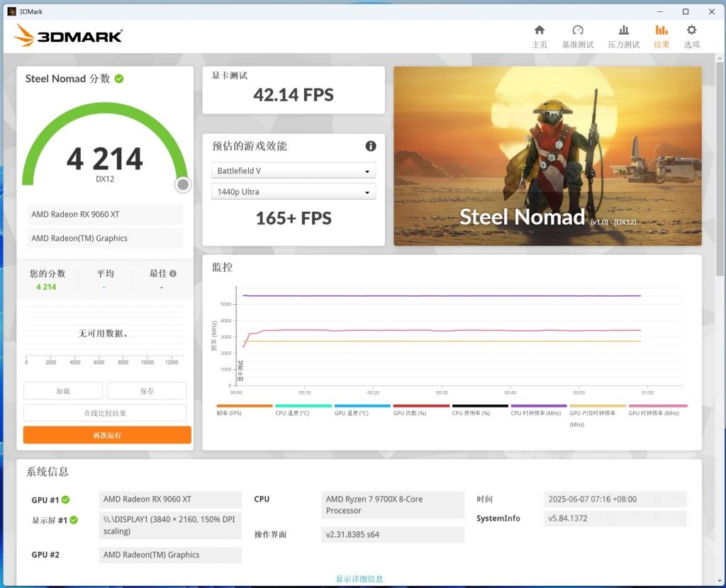Open the info icon beside 预估的游戏效能
The height and width of the screenshot is (588, 726).
(x=370, y=146)
